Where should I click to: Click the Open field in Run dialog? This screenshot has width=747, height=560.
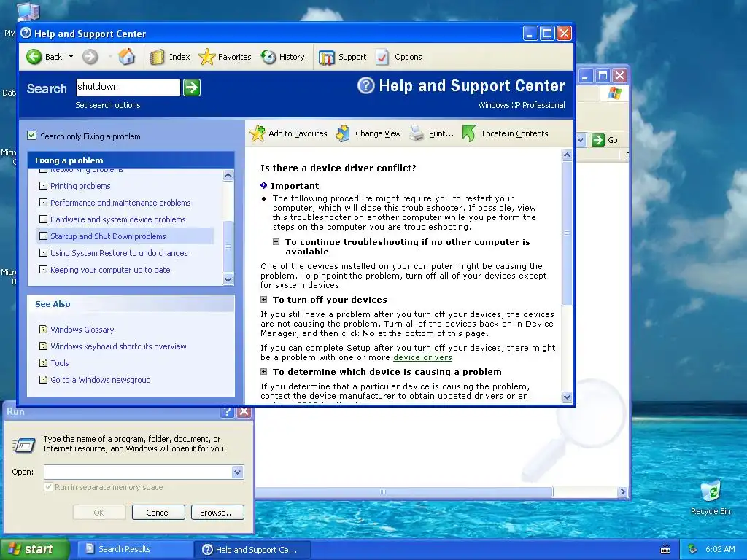click(x=138, y=472)
